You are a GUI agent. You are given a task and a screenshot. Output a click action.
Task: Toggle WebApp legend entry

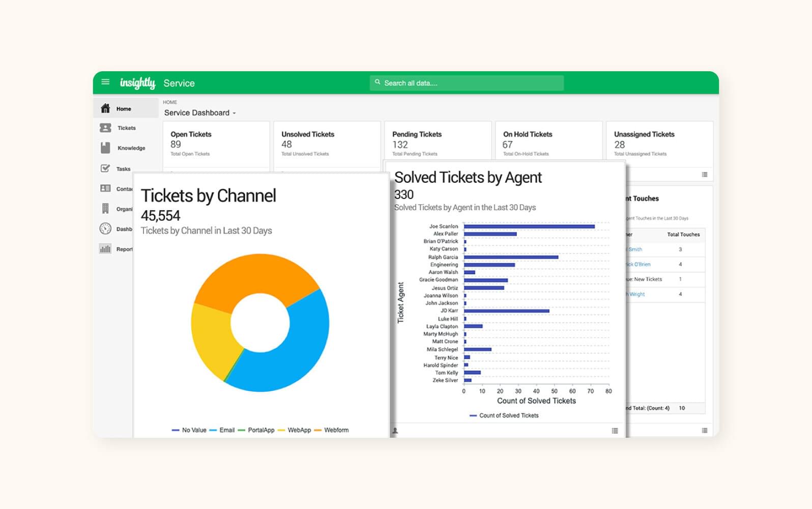point(294,430)
